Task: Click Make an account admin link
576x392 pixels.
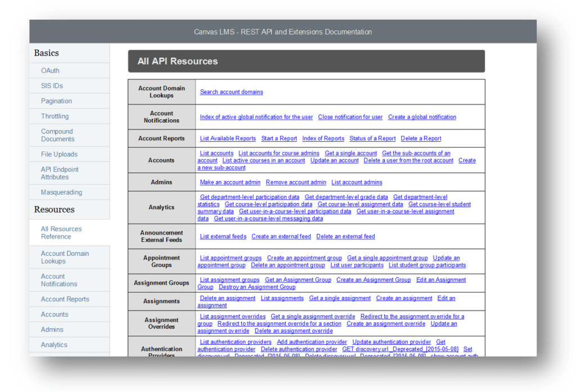Action: click(x=230, y=182)
